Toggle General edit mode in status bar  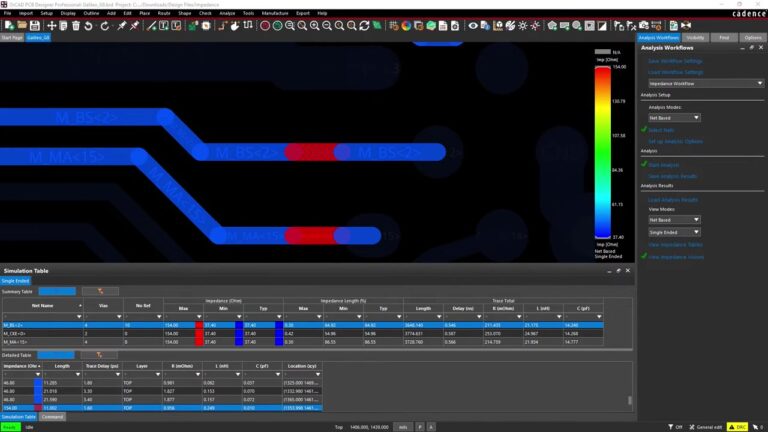[705, 427]
